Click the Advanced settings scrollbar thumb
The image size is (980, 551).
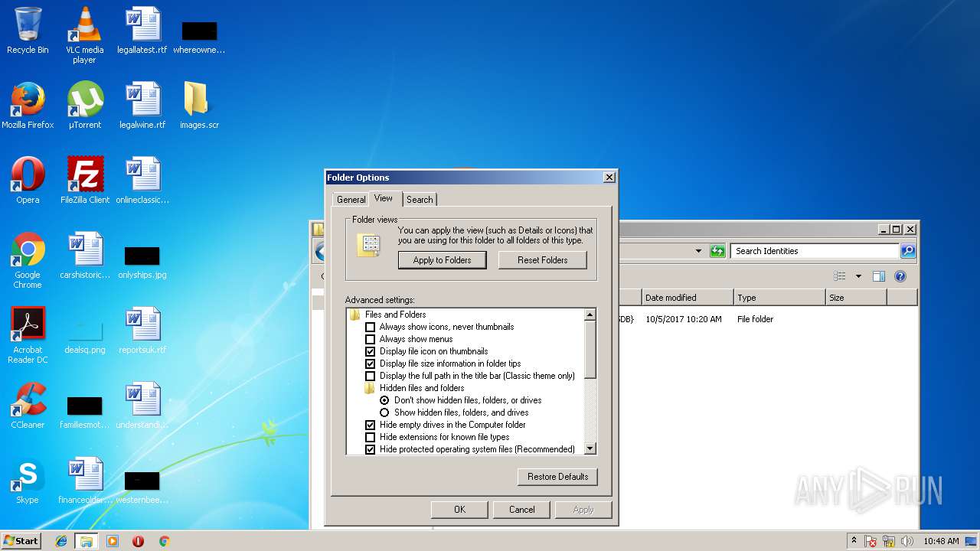pos(590,349)
